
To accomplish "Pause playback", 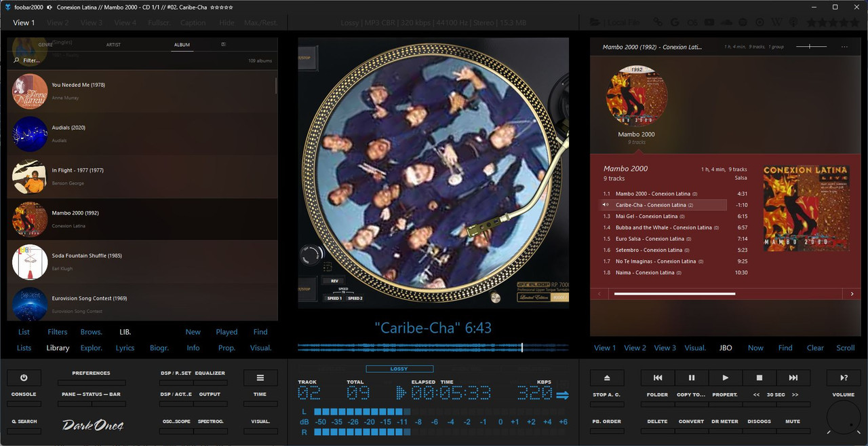I will click(x=692, y=378).
